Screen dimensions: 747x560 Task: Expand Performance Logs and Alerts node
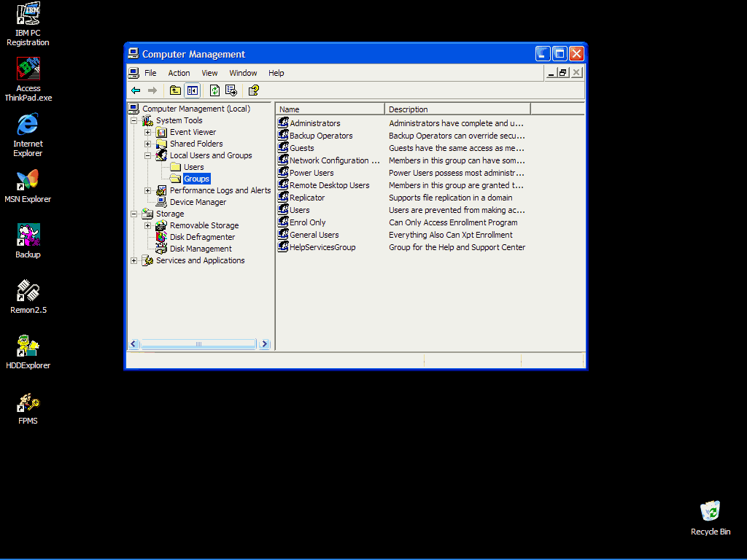[147, 190]
